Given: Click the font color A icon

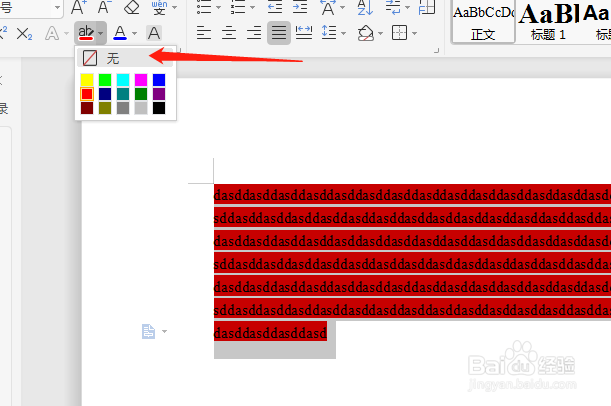Looking at the screenshot, I should pos(120,33).
